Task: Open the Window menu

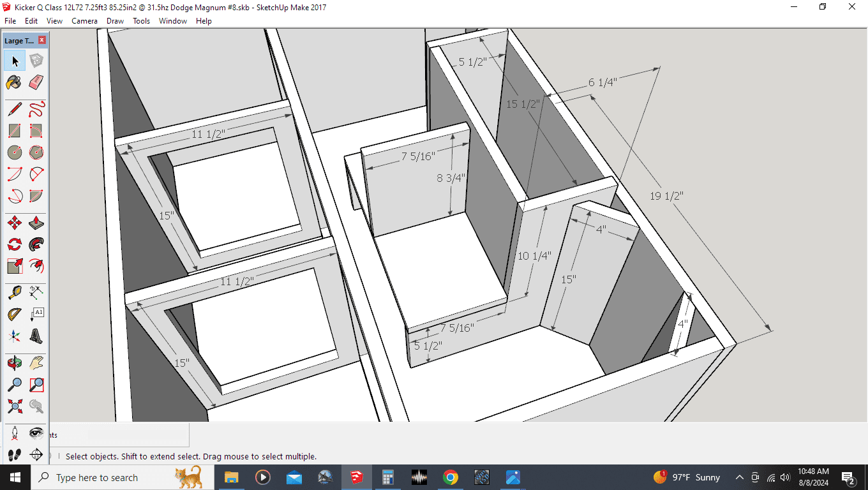Action: tap(173, 21)
